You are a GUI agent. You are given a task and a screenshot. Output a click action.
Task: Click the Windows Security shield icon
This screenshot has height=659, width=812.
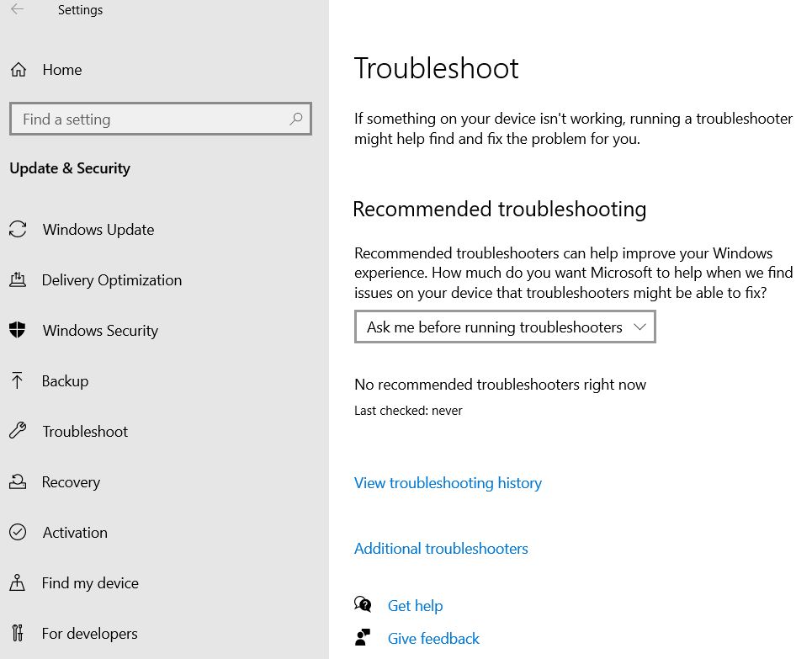click(18, 330)
